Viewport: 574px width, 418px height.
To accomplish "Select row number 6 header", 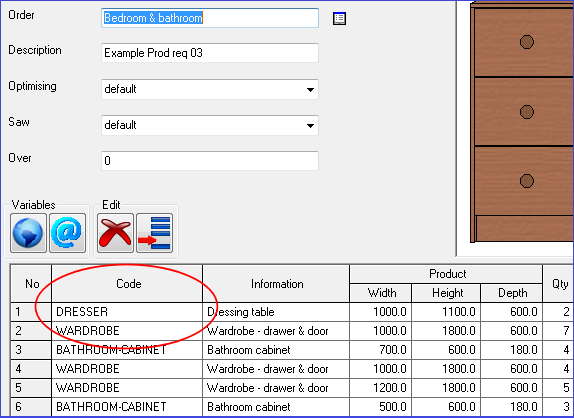I will [x=31, y=407].
